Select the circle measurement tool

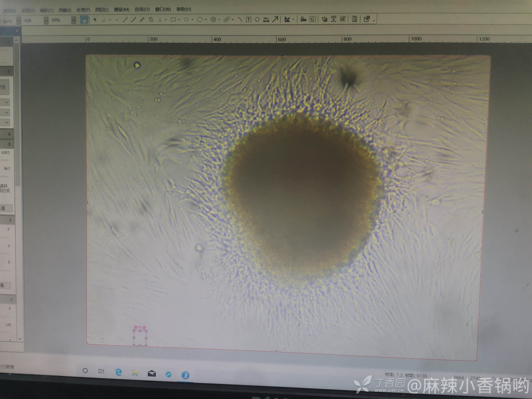click(x=200, y=20)
